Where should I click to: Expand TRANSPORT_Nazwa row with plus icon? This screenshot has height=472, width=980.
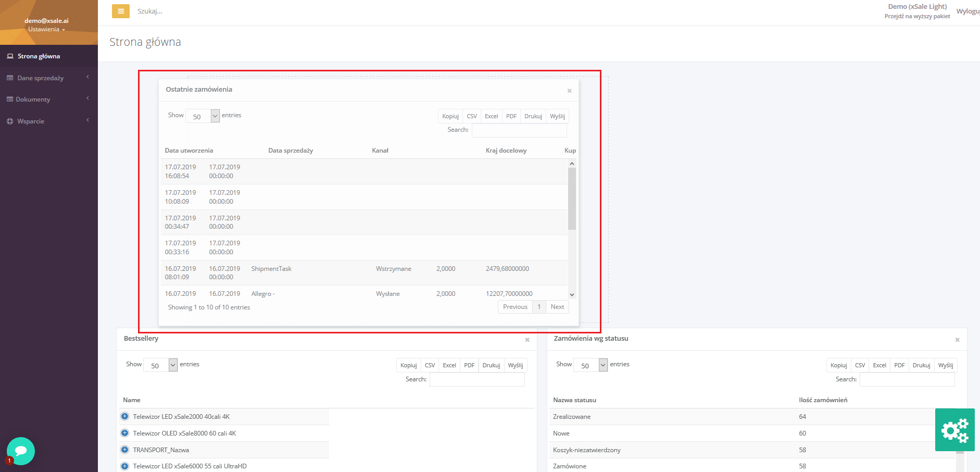point(125,450)
